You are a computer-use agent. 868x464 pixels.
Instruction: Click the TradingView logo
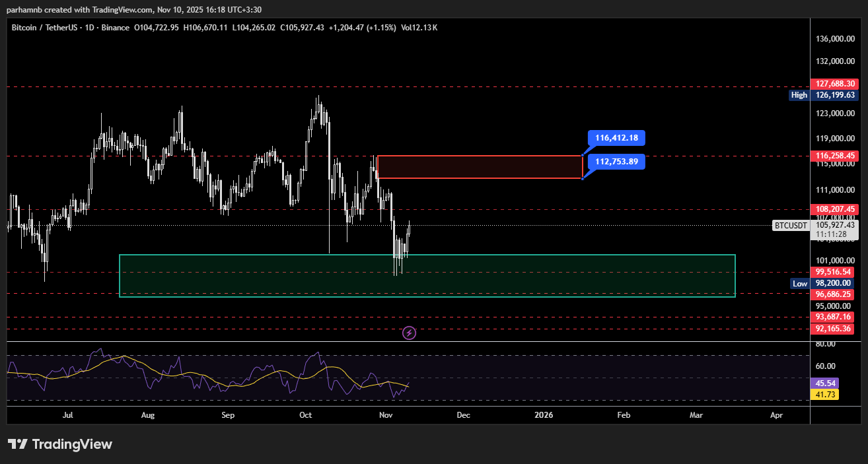60,444
